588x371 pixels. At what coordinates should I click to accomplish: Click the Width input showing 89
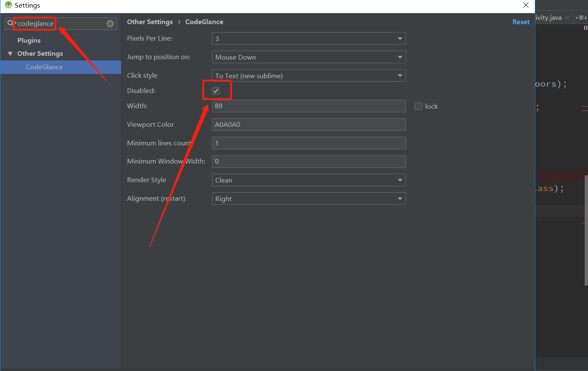[309, 106]
